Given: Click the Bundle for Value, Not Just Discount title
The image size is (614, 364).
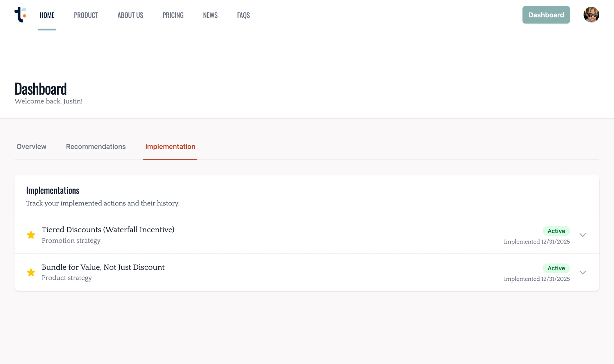Looking at the screenshot, I should [103, 267].
